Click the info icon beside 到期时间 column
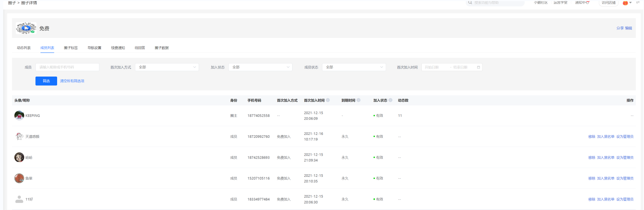644x210 pixels. (358, 100)
